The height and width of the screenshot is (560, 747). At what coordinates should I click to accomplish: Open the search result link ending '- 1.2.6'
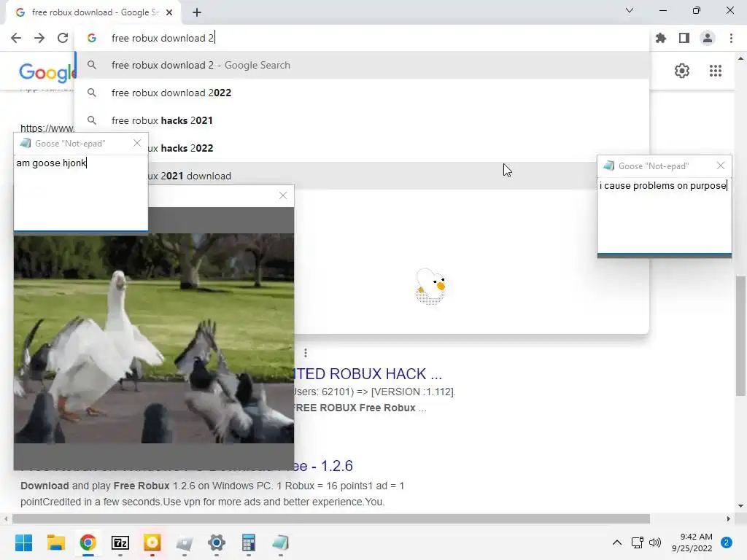click(323, 466)
